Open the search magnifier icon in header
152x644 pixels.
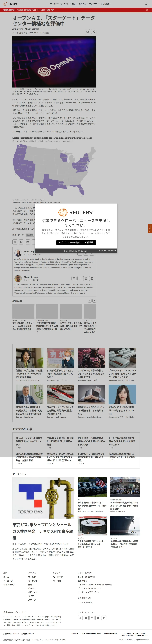point(146,4)
